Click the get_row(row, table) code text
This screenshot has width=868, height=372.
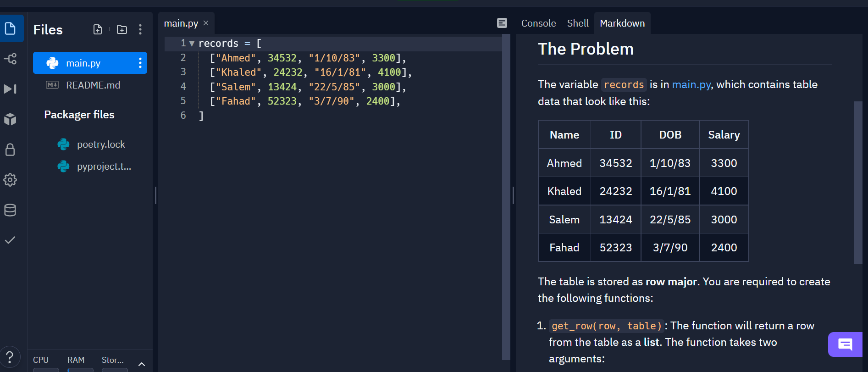(x=607, y=326)
